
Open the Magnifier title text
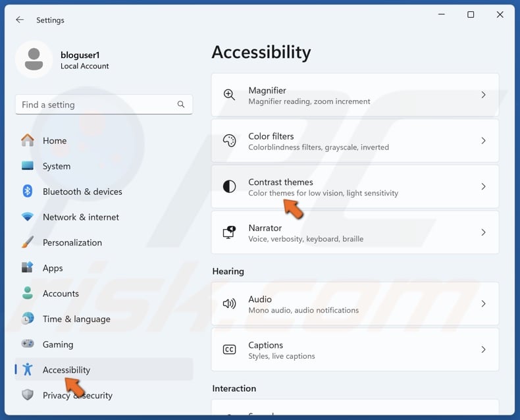click(x=267, y=91)
